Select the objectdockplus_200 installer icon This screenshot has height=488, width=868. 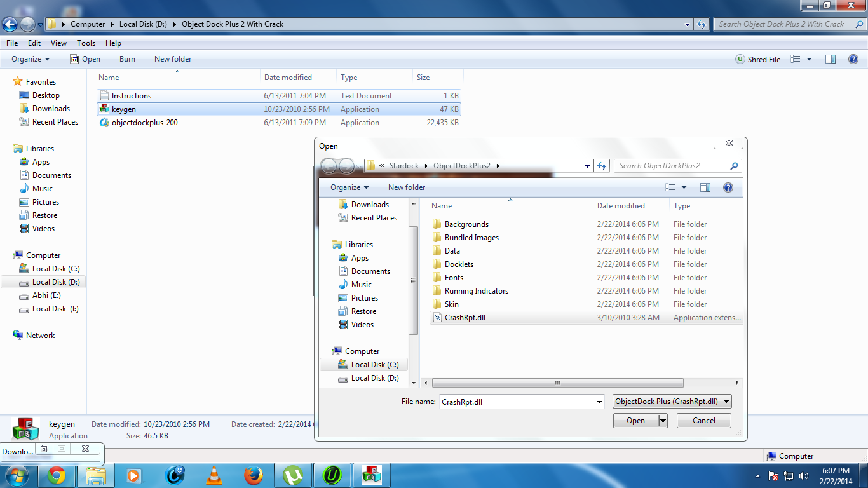(x=105, y=123)
